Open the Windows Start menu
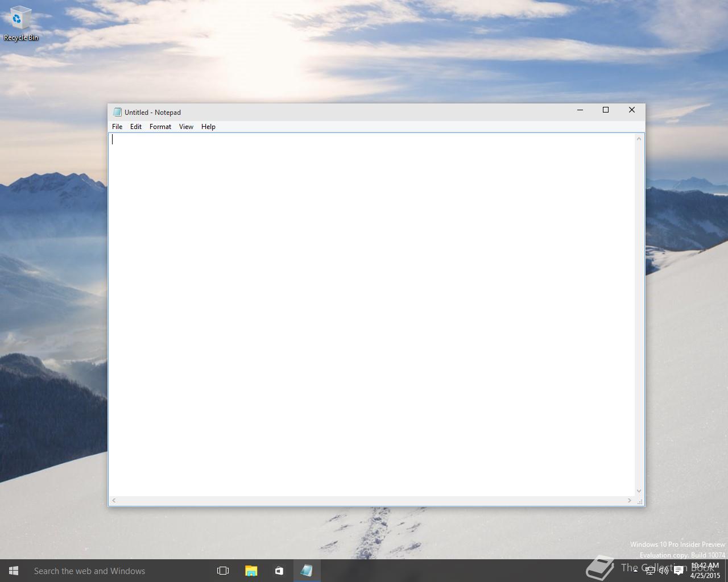The image size is (728, 582). click(14, 571)
